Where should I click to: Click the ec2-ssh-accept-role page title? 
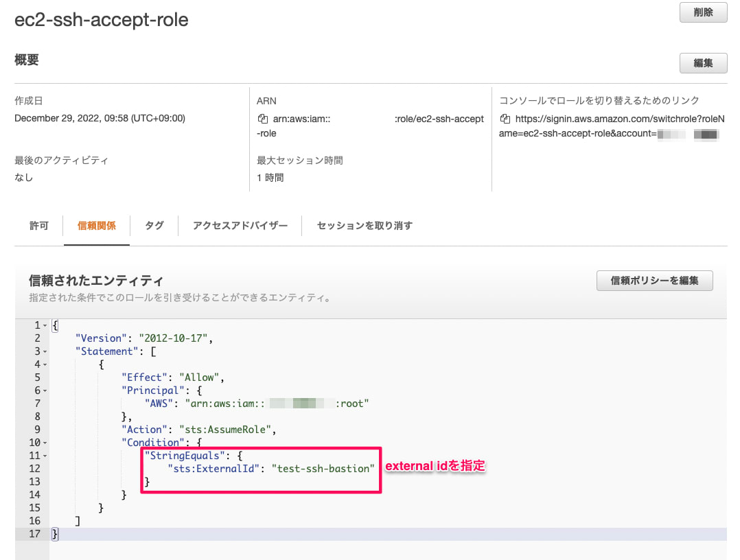click(x=102, y=20)
